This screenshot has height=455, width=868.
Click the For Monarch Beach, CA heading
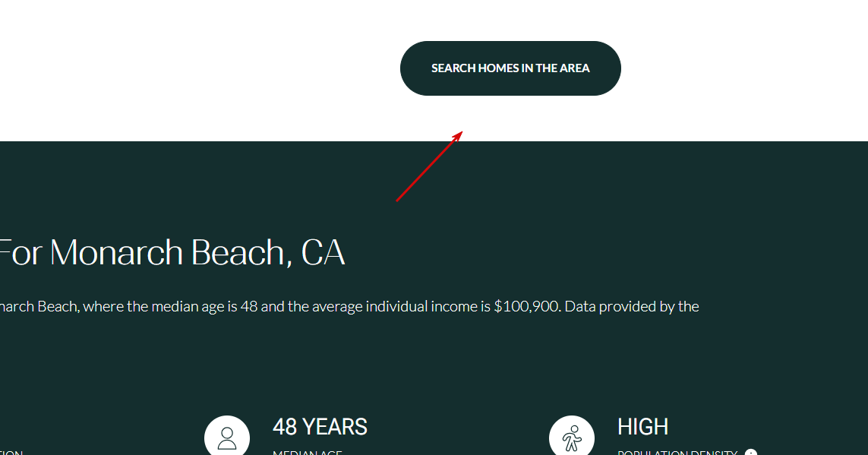click(x=172, y=252)
